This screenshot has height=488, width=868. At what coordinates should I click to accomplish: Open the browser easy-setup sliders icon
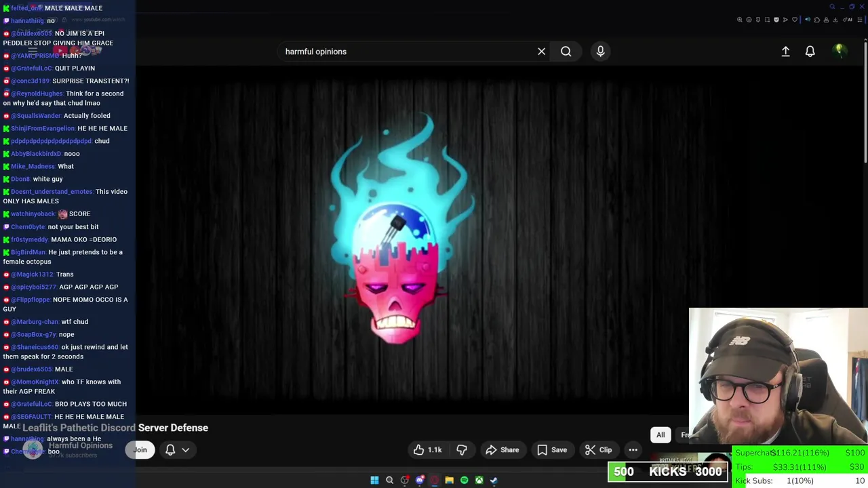coord(860,20)
